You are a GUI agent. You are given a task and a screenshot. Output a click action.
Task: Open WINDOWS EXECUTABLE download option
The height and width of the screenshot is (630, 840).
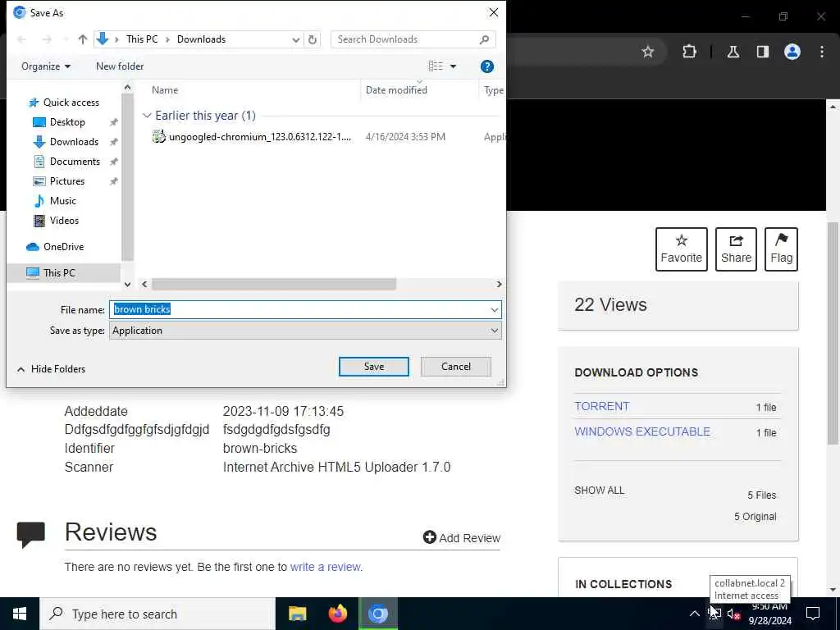click(x=642, y=431)
